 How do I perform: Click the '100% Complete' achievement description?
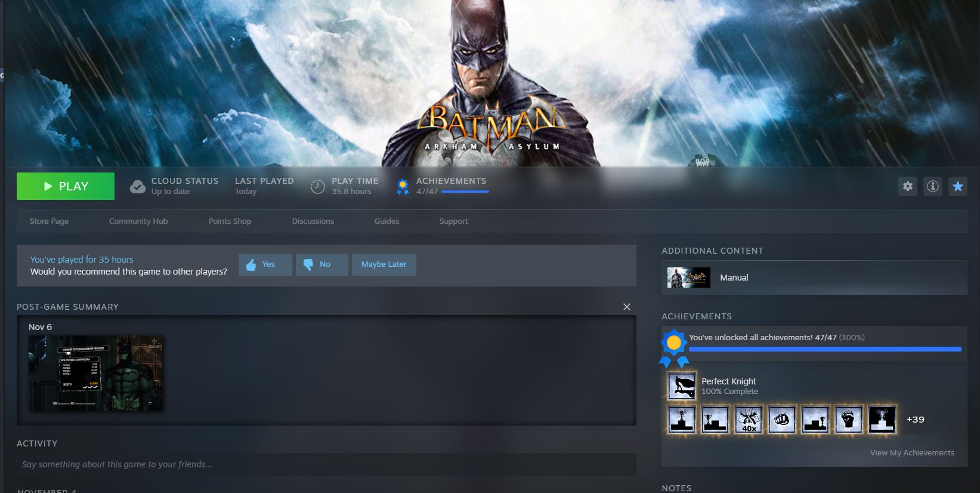pyautogui.click(x=730, y=392)
